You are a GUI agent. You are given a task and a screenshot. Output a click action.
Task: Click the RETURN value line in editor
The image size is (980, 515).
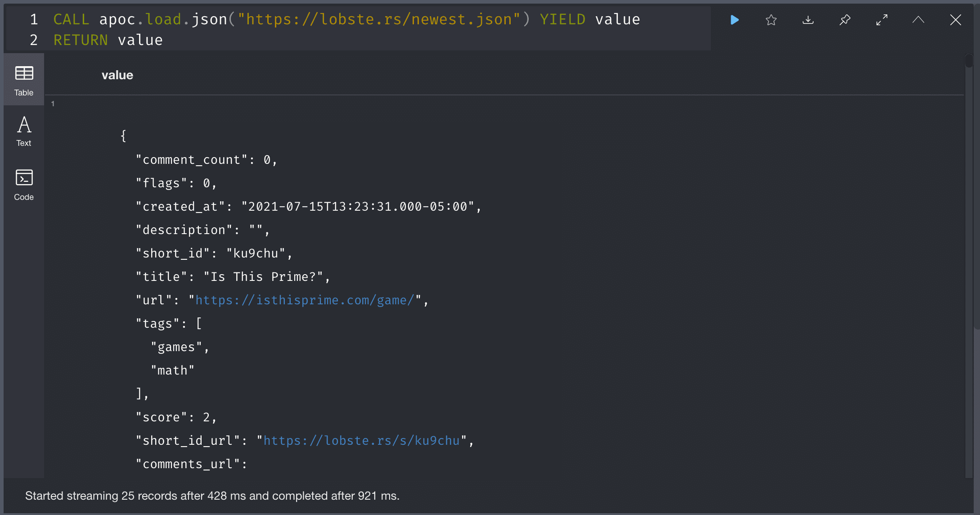pos(108,40)
